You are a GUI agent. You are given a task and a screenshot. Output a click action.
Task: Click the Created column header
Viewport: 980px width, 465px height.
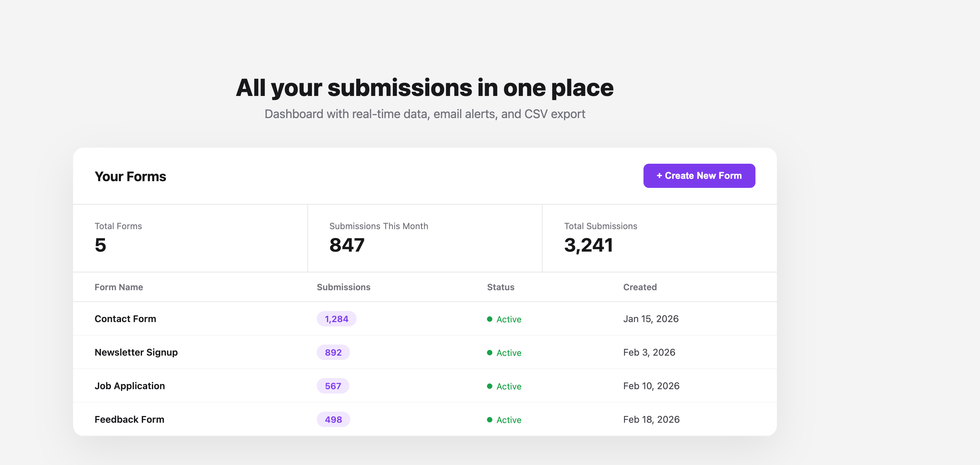coord(639,287)
